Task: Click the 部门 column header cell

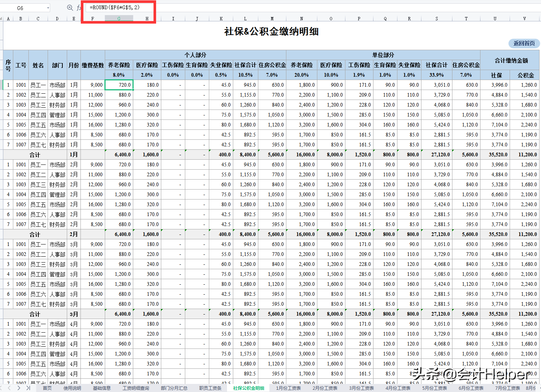Action: [x=58, y=65]
